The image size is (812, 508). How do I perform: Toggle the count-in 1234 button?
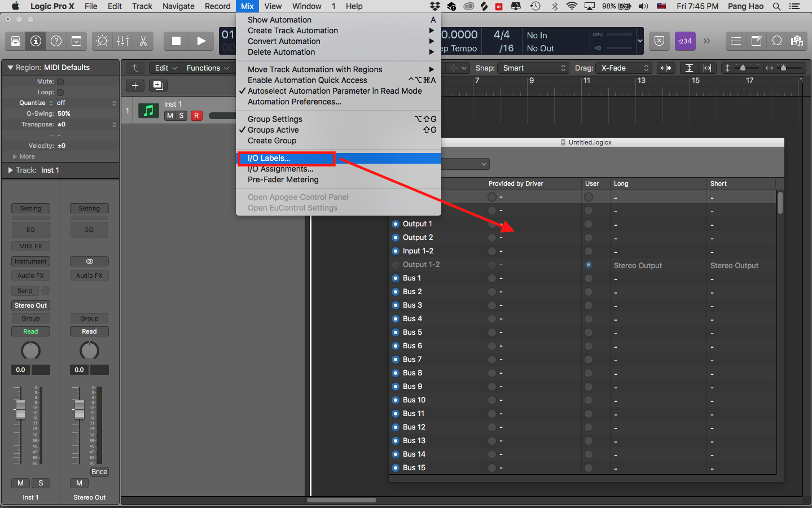click(x=685, y=41)
